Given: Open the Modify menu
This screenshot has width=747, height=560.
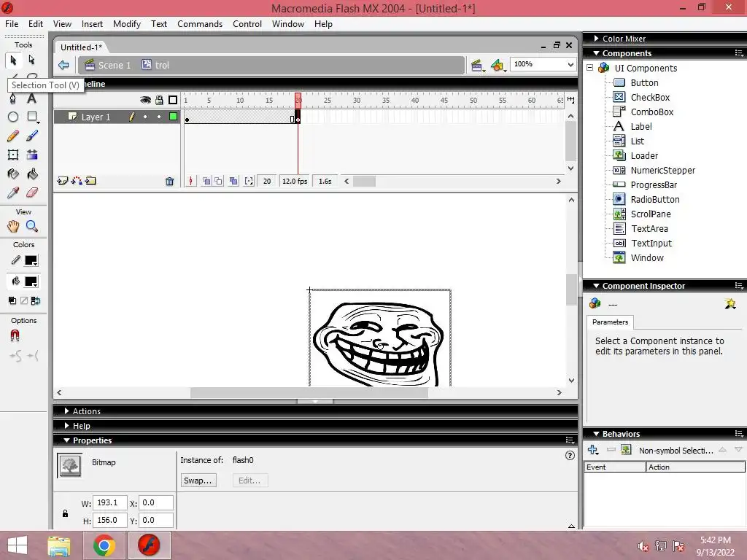Looking at the screenshot, I should point(127,24).
